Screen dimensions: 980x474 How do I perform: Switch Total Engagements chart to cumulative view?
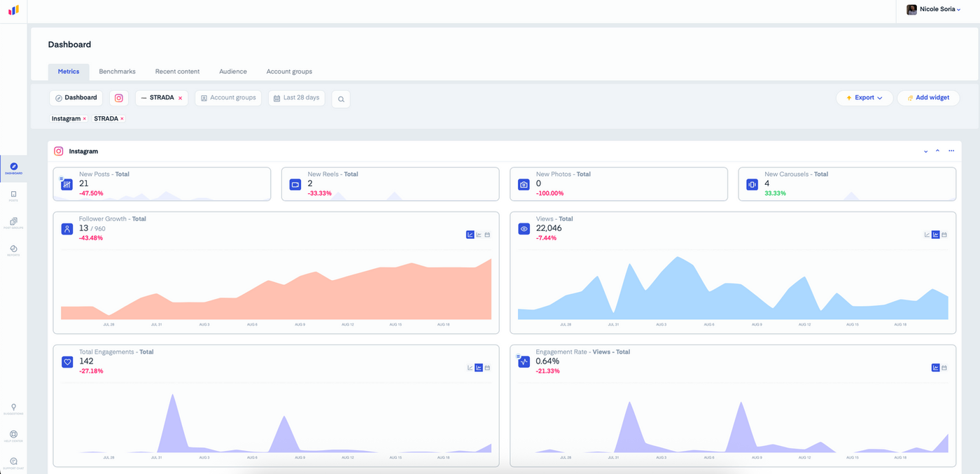(470, 368)
